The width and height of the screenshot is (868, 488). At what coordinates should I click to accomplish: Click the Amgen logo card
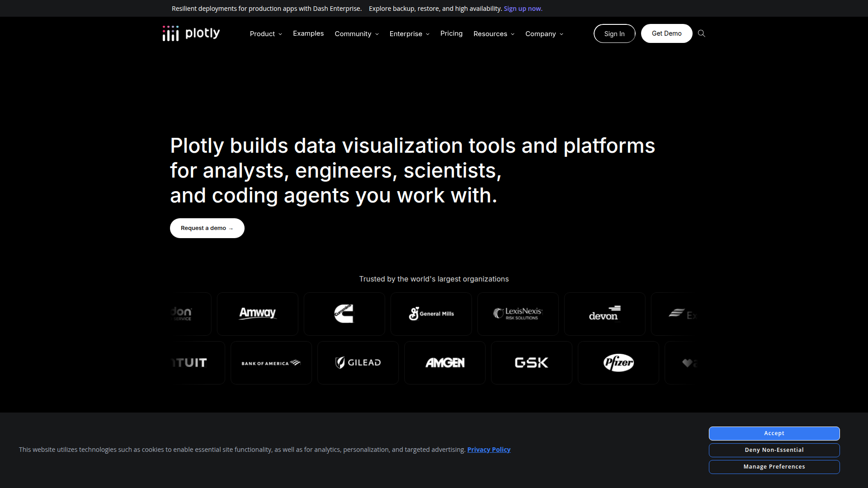click(445, 363)
